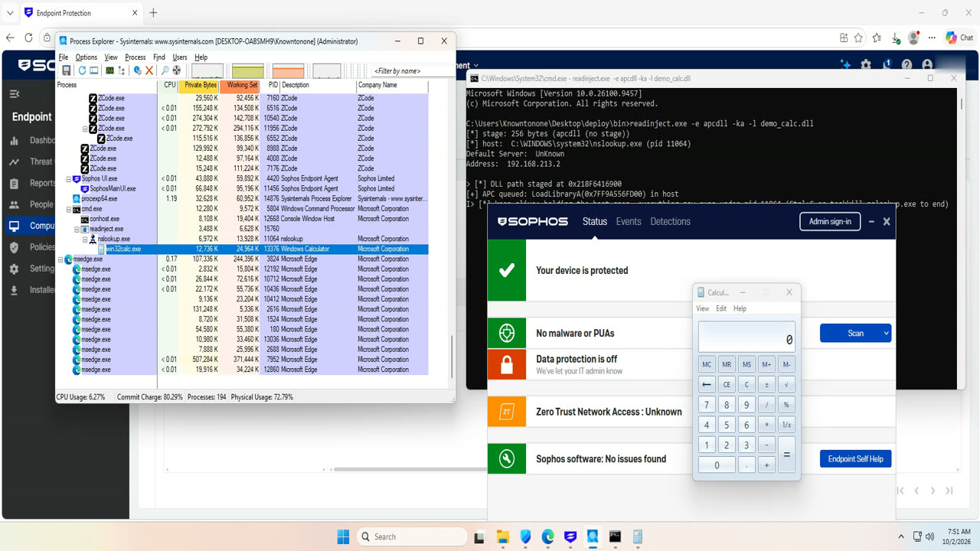Image resolution: width=980 pixels, height=551 pixels.
Task: Open the Sophos Central settings gear icon
Action: 866,66
